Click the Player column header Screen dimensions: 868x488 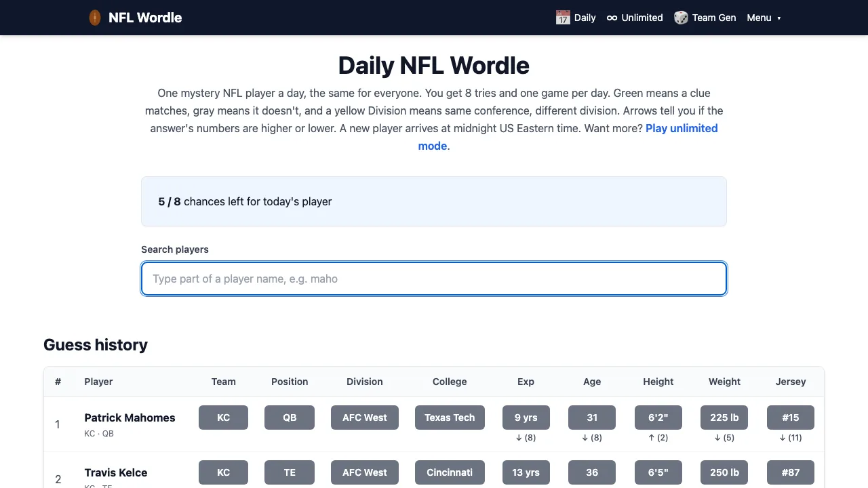point(98,382)
